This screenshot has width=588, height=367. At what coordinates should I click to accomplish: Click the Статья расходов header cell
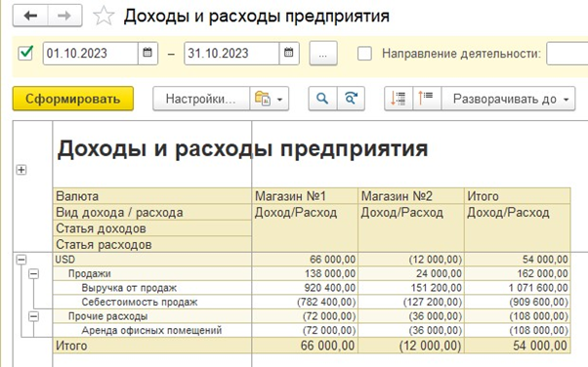(152, 244)
